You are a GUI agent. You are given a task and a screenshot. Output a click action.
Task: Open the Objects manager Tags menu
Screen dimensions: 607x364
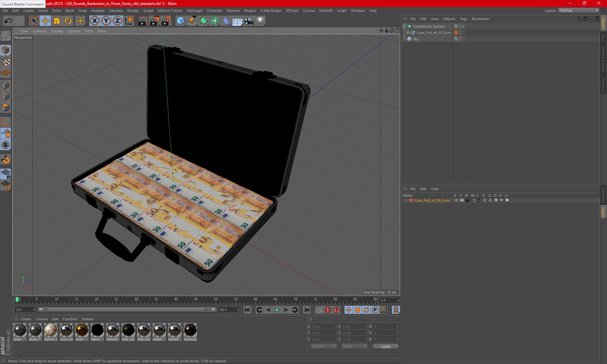(463, 19)
